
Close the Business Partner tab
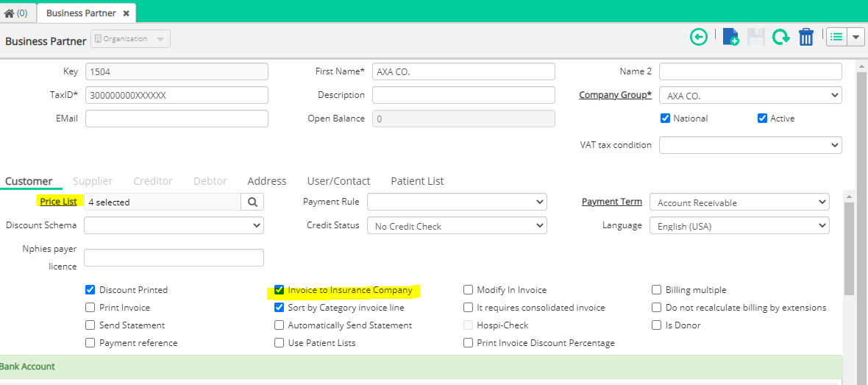(127, 13)
